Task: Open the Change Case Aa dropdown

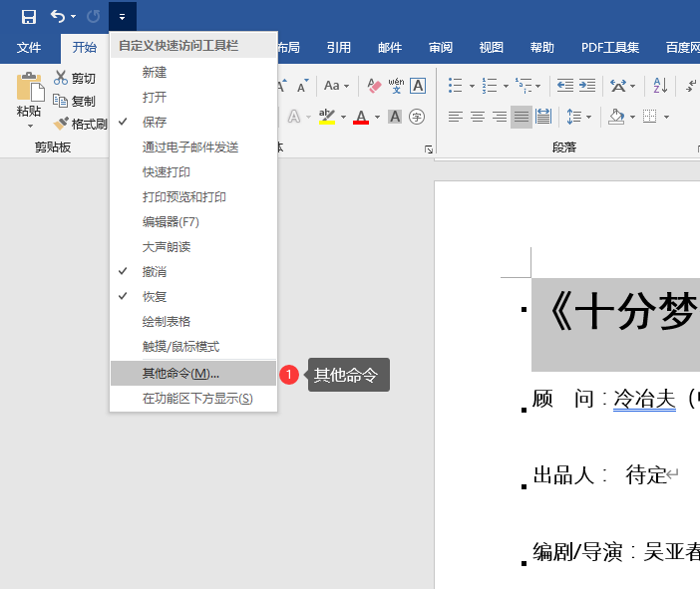Action: click(x=337, y=86)
